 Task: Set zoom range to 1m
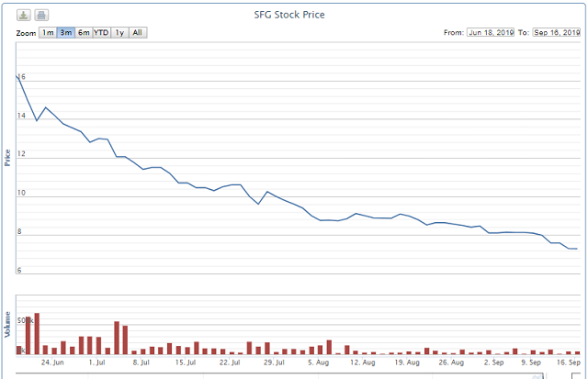(48, 33)
